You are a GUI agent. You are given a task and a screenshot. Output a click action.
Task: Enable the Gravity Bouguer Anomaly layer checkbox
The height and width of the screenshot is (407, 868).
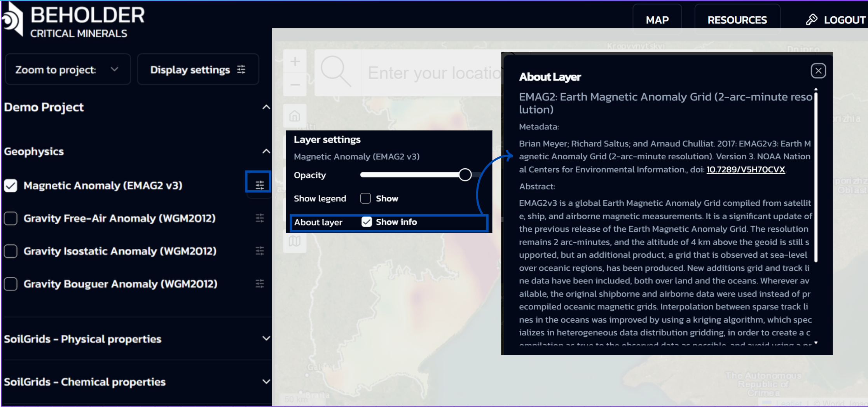click(11, 284)
